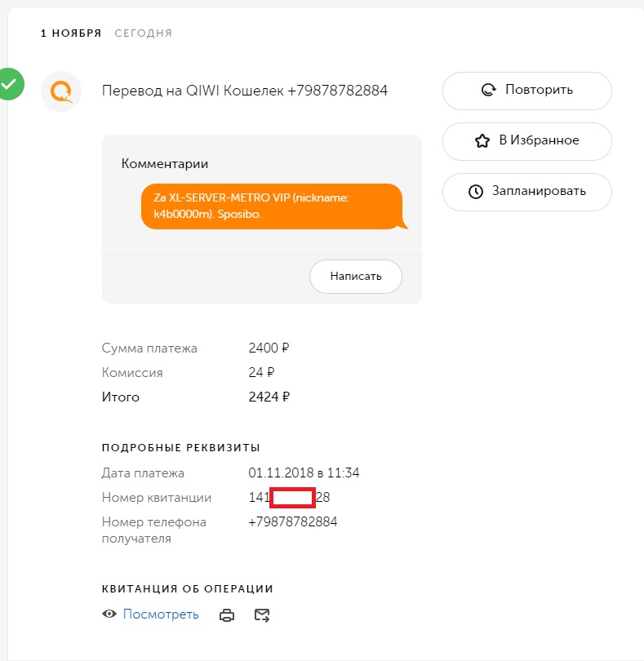This screenshot has width=644, height=661.
Task: Click the transfer title Перевод на QIWI Кошелек
Action: [x=244, y=91]
